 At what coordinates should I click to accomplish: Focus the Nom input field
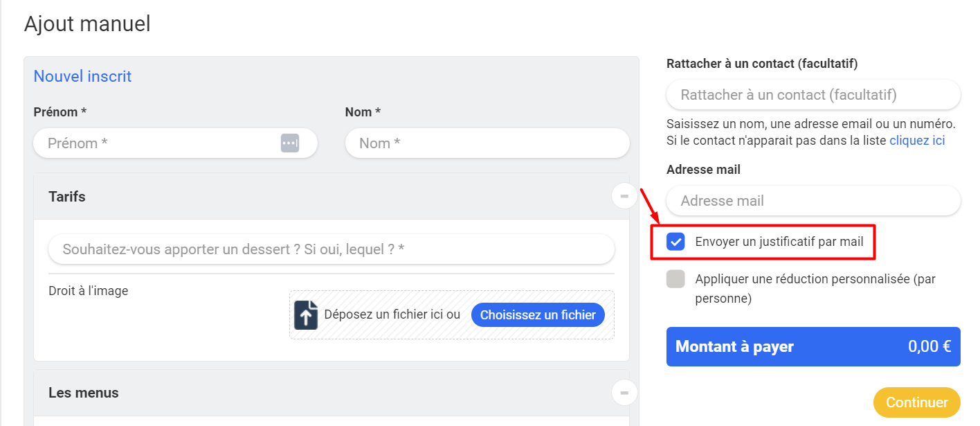click(x=487, y=143)
